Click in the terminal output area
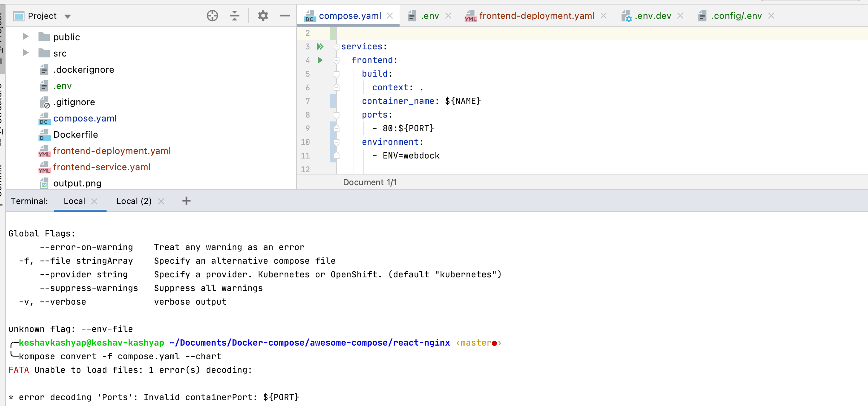Viewport: 868px width, 406px height. coord(404,303)
